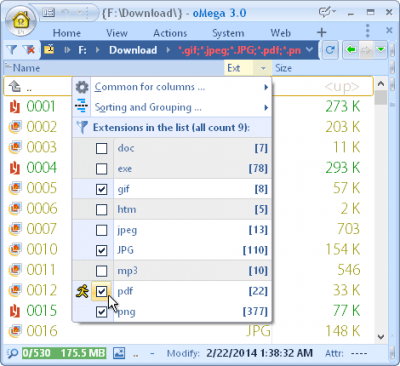
Task: Click the Sorting and Grouping icon
Action: tap(82, 107)
